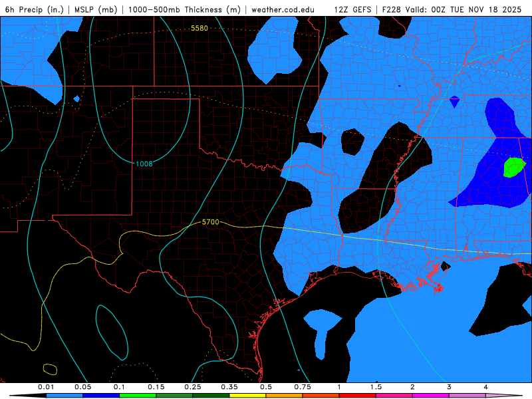This screenshot has width=532, height=399.
Task: Click the legend value 2
Action: click(x=412, y=387)
